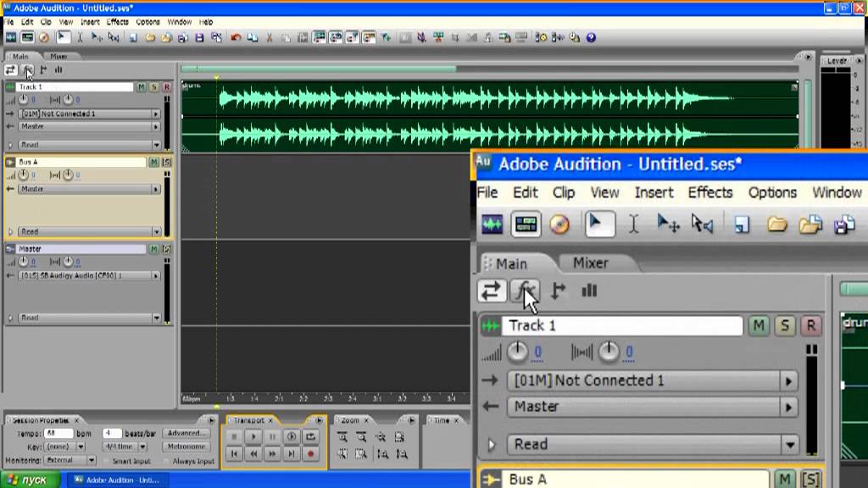The width and height of the screenshot is (868, 488).
Task: Click Bus A volume knob in small window
Action: (23, 175)
